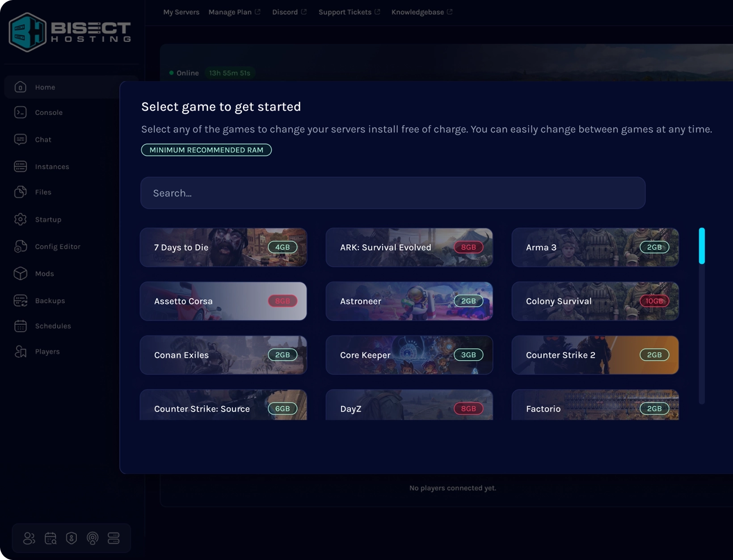Select the Players icon in sidebar

pyautogui.click(x=20, y=351)
